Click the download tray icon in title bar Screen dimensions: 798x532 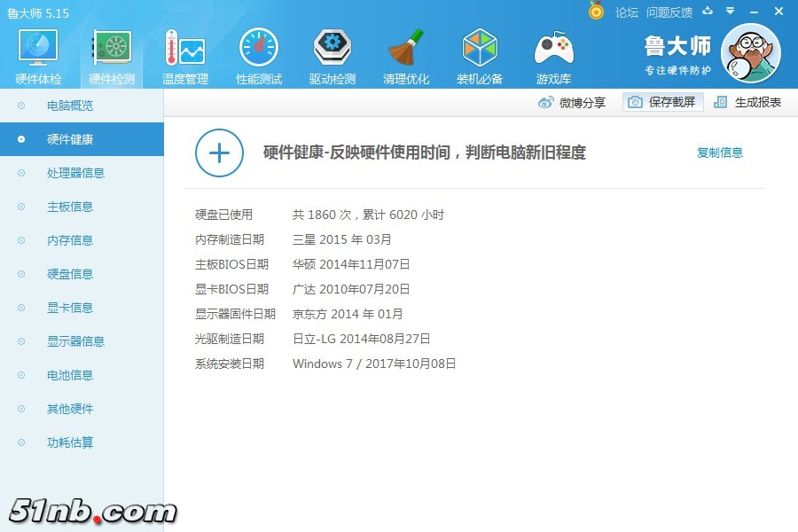click(x=708, y=11)
